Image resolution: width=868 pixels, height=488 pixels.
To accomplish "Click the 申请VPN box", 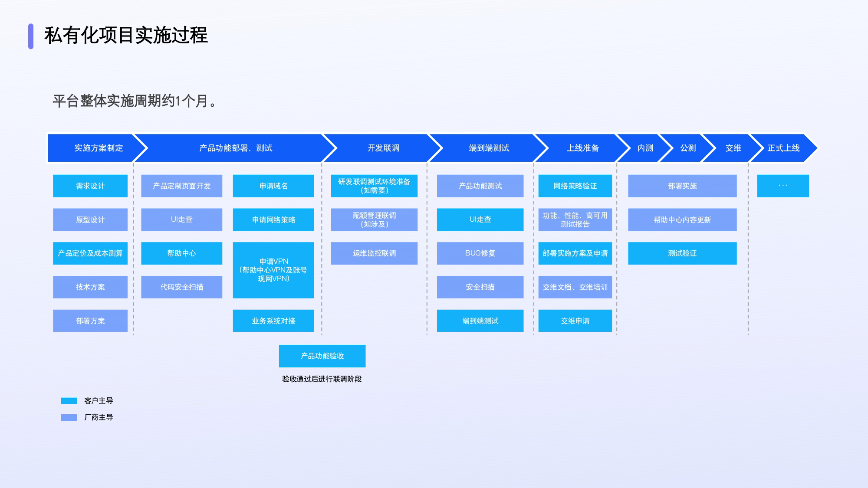I will click(x=273, y=270).
